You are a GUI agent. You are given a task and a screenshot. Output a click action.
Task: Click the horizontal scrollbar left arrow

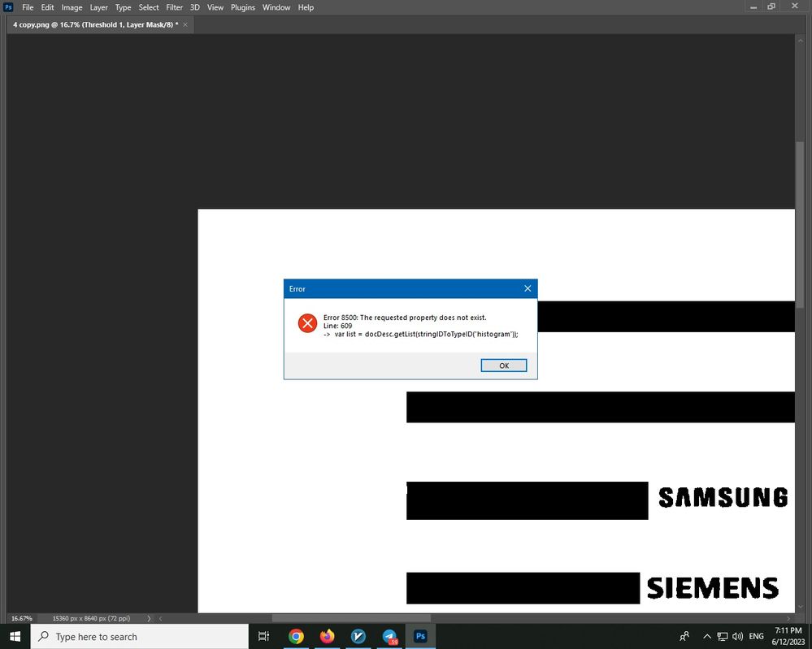coord(161,618)
